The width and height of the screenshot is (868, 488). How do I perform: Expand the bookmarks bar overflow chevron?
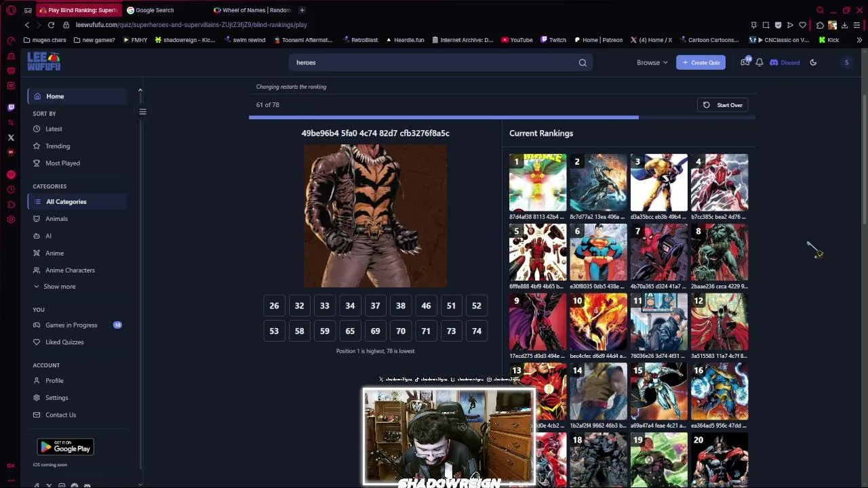(x=859, y=40)
